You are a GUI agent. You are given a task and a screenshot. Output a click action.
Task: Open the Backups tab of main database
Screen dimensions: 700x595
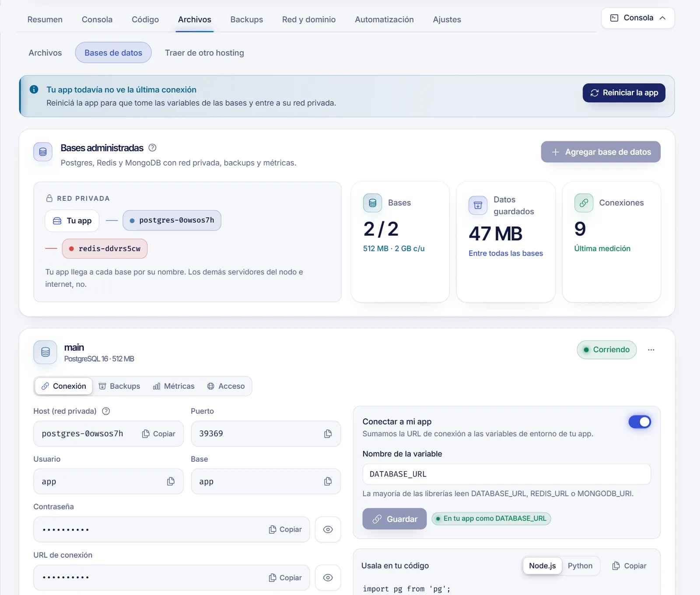coord(119,386)
